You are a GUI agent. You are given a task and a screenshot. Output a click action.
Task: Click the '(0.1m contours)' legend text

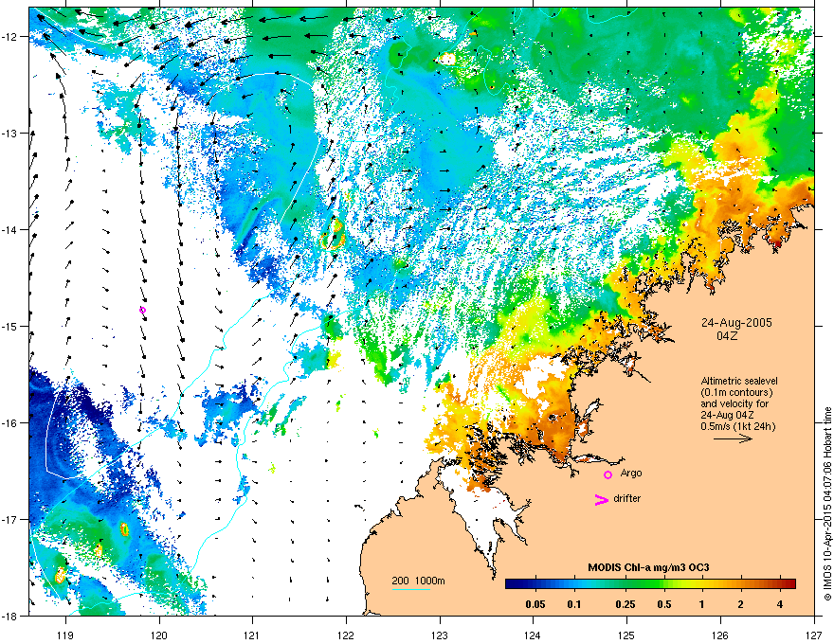[736, 393]
